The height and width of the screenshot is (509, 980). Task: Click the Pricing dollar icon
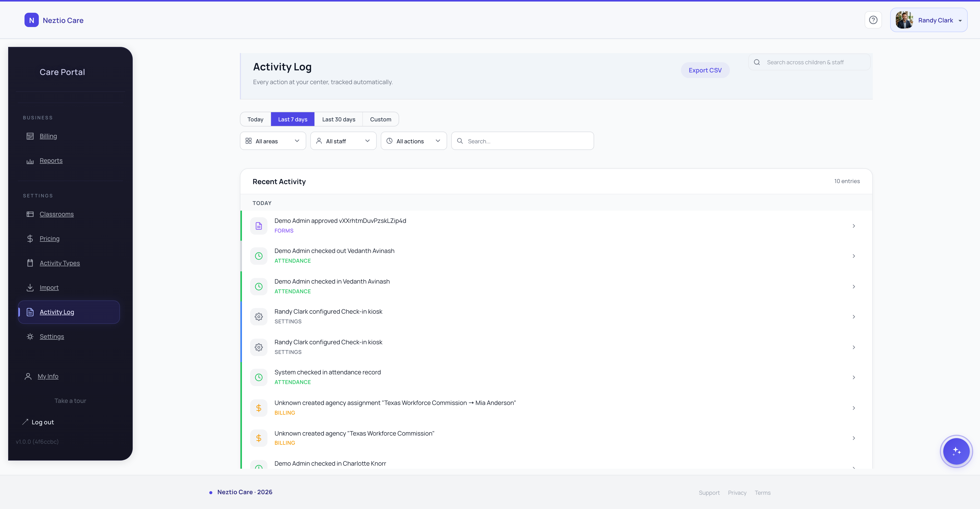30,238
